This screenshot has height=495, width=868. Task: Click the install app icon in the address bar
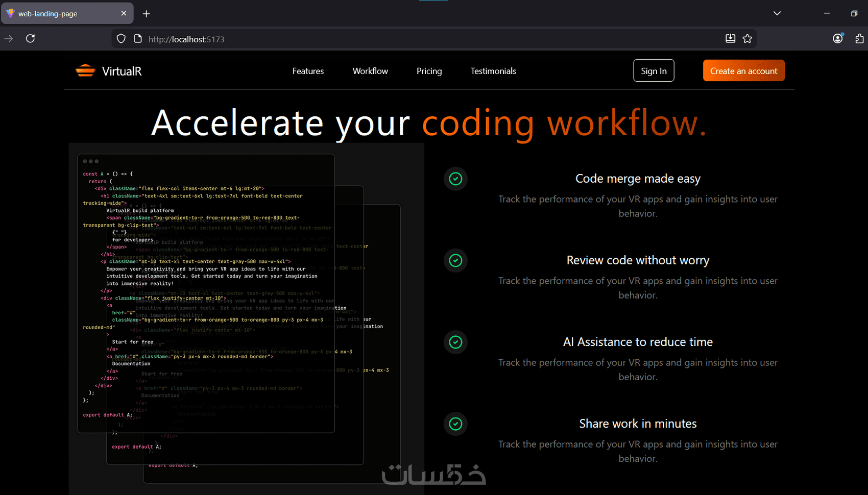click(x=731, y=39)
